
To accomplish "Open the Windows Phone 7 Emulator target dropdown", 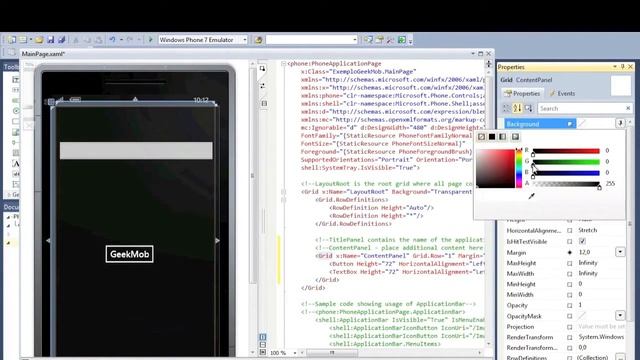I will click(245, 40).
